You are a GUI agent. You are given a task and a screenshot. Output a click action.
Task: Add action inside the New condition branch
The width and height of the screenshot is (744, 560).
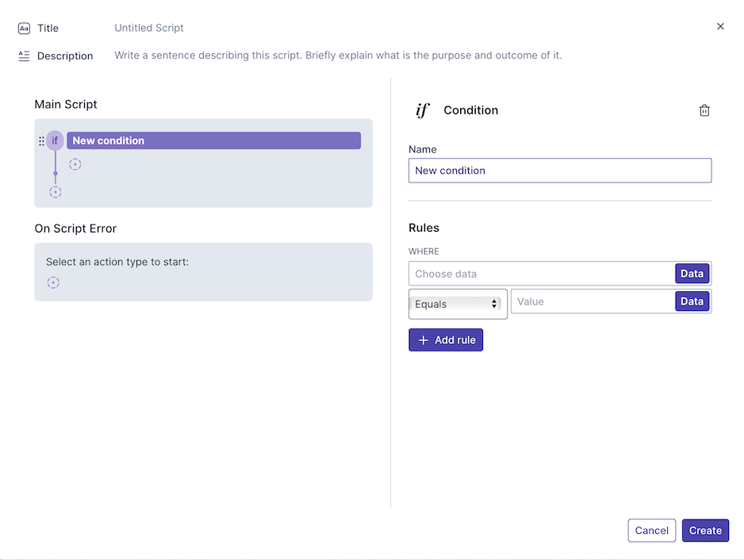point(75,164)
